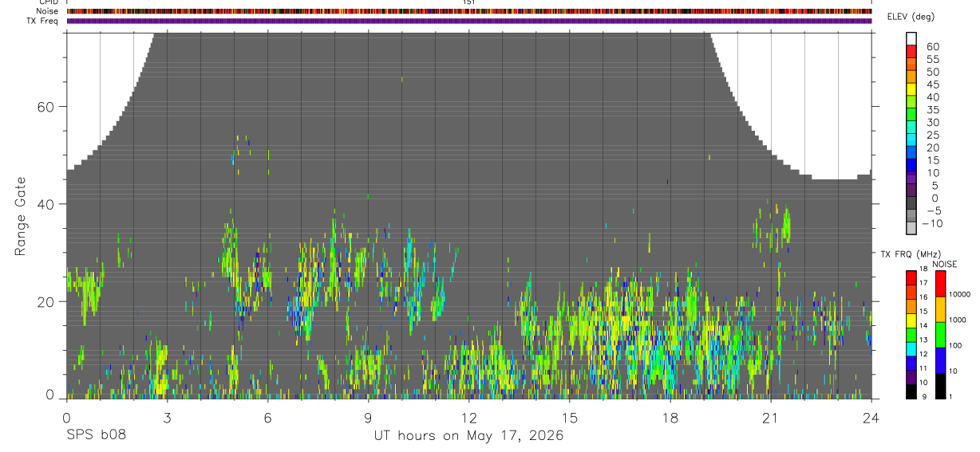Select the green segment of NOISE colorbar
This screenshot has height=452, width=980.
939,335
